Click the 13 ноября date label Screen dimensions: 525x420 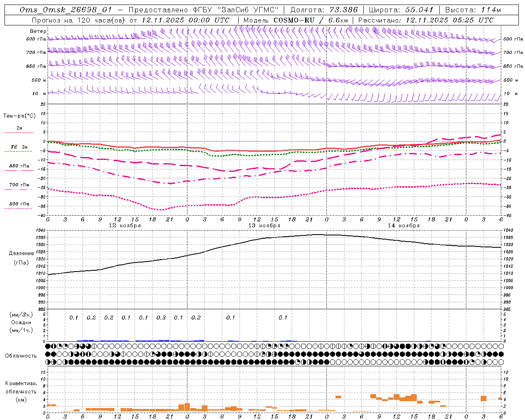[264, 226]
